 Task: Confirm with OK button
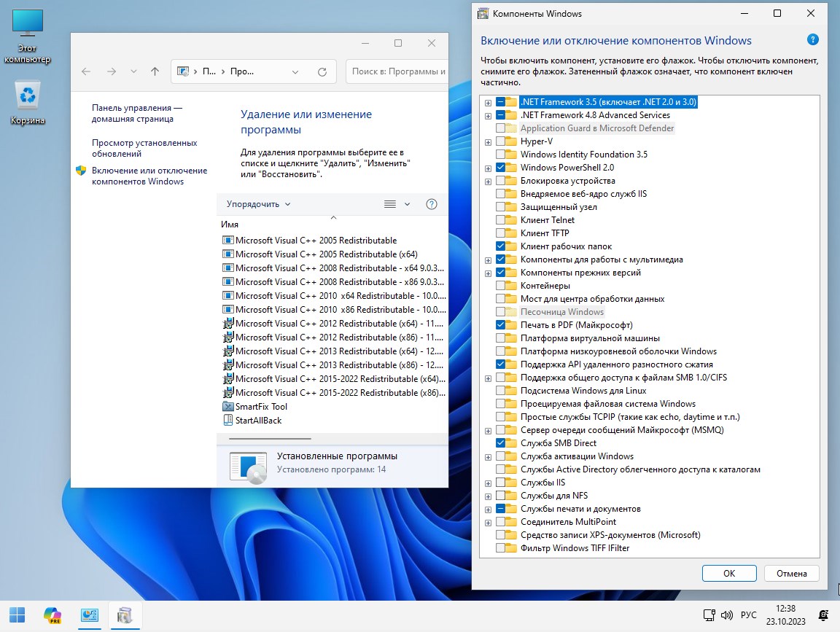point(729,573)
